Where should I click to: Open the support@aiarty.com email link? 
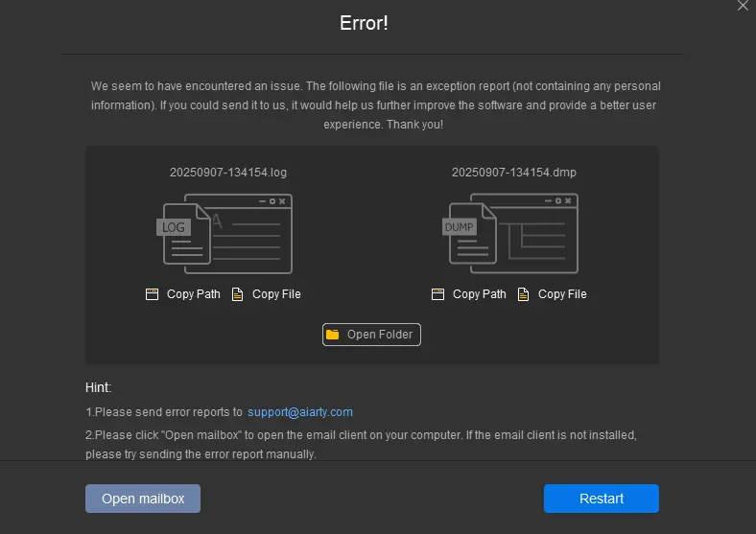[300, 412]
